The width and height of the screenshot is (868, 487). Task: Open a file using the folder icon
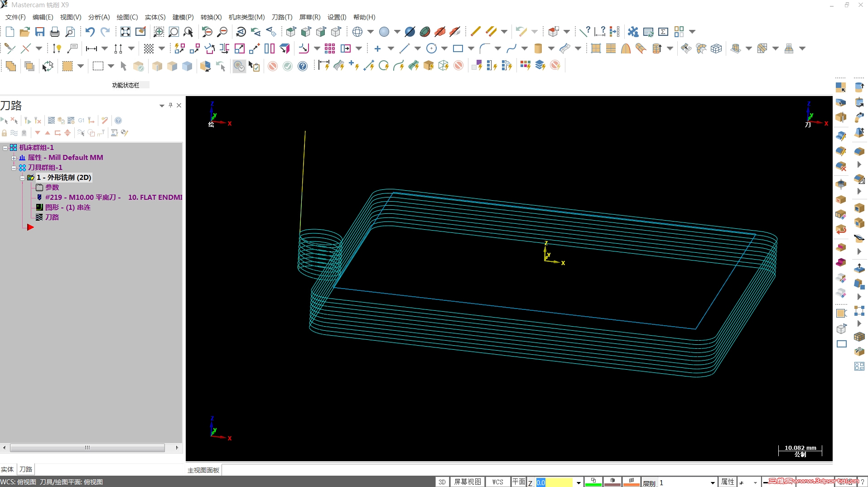coord(25,32)
